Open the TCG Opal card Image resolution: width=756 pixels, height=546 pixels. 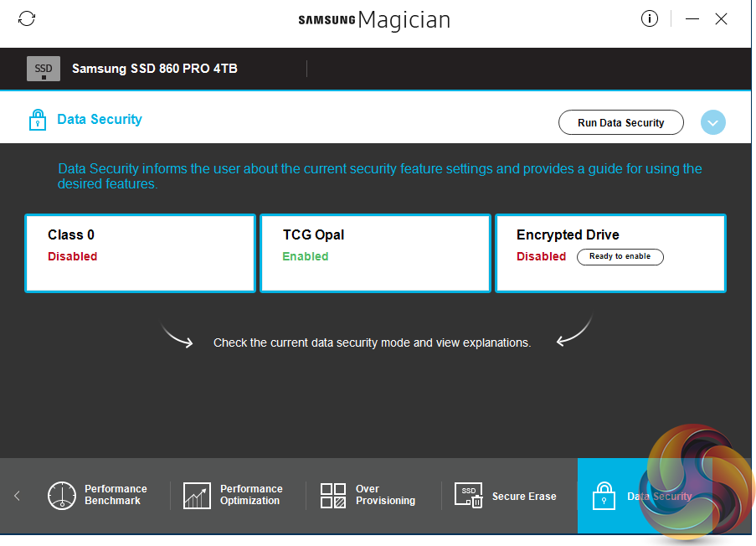[376, 253]
